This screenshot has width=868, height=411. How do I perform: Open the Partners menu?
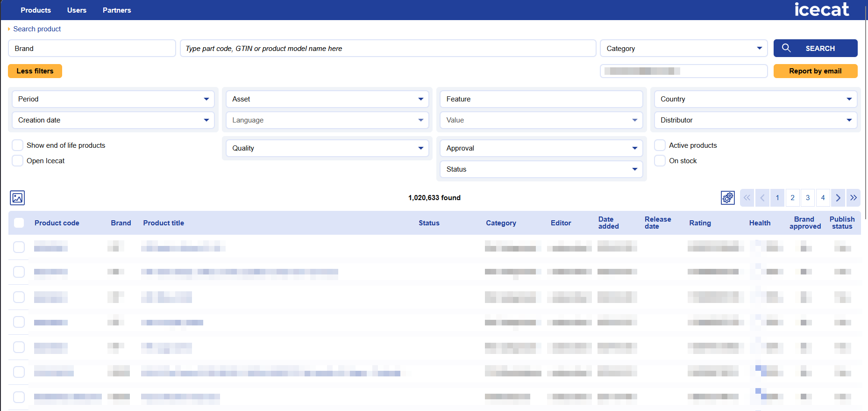(117, 10)
